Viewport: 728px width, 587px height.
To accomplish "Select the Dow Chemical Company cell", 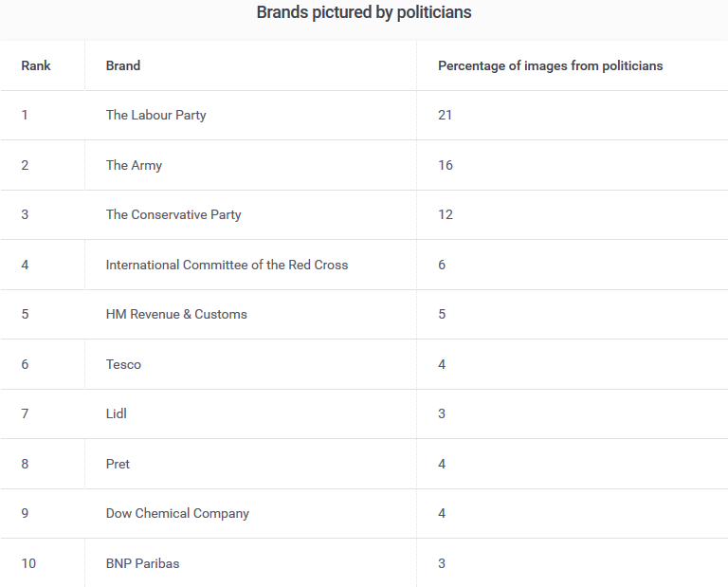I will [177, 513].
